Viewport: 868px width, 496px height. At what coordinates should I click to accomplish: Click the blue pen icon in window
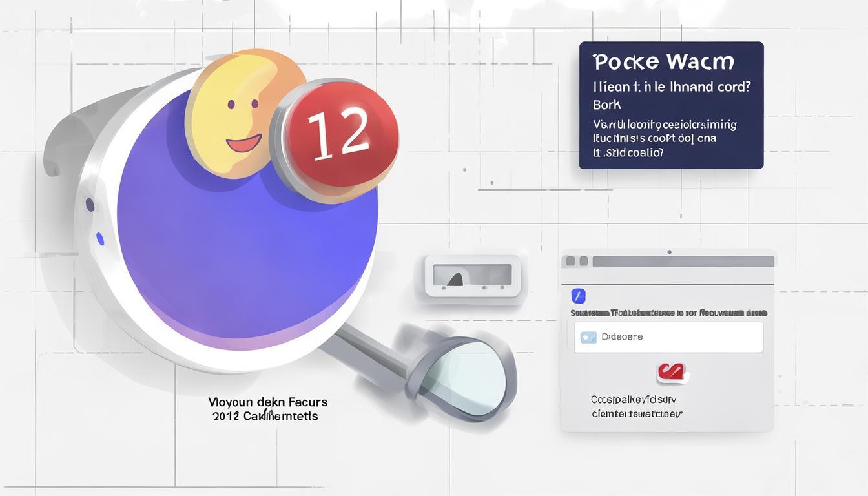click(x=579, y=296)
